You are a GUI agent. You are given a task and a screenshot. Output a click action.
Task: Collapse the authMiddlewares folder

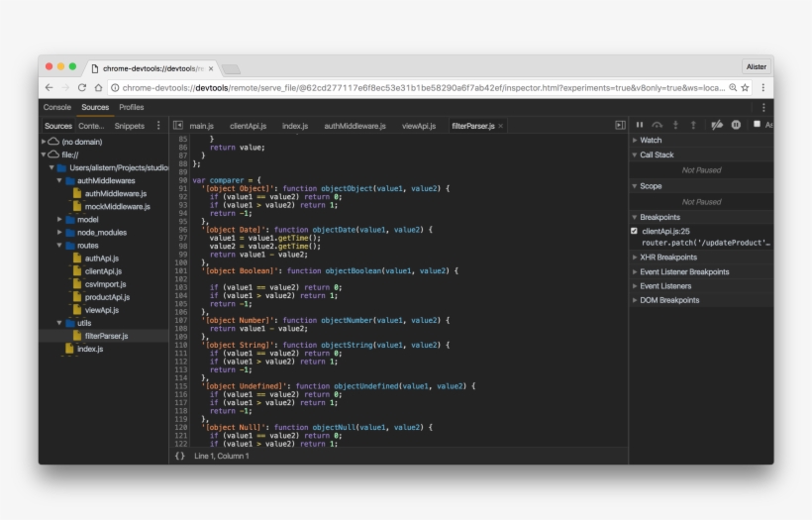click(59, 180)
